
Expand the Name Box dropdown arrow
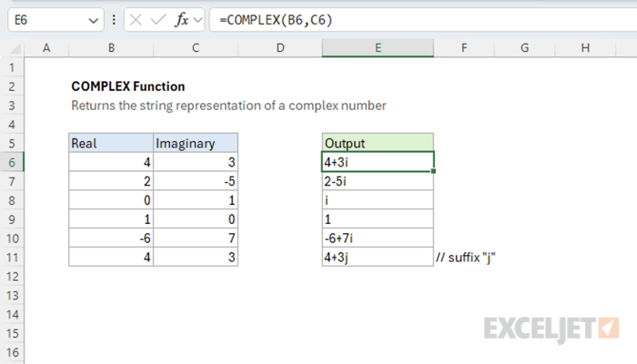click(x=93, y=20)
